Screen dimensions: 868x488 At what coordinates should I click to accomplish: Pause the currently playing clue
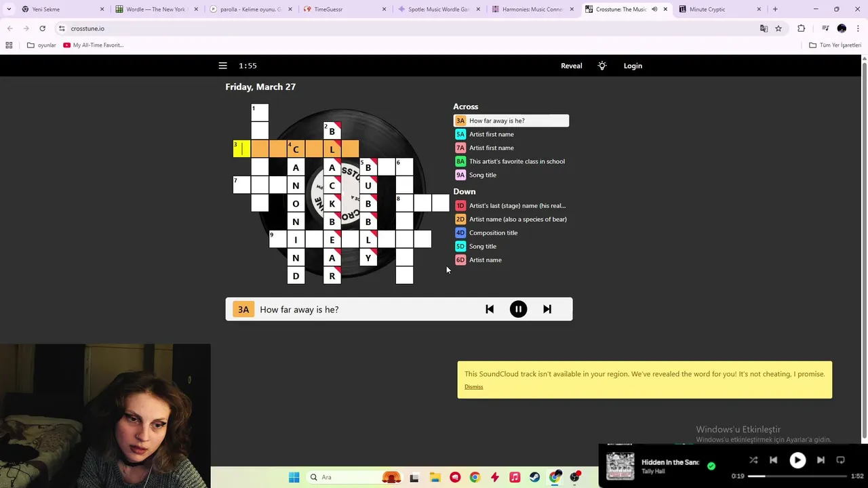pos(518,309)
